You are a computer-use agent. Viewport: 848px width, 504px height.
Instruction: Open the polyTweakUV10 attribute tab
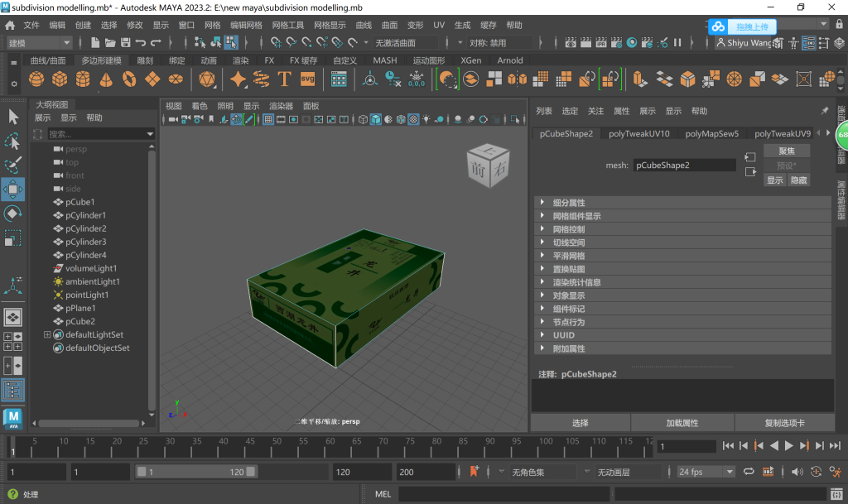[638, 133]
